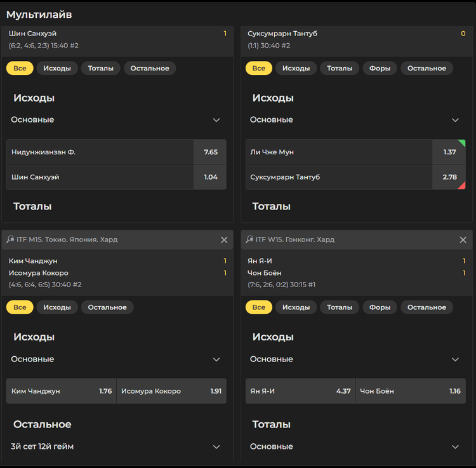The height and width of the screenshot is (468, 476).
Task: Select Исомура Кокоро at odds 1.91
Action: [171, 391]
